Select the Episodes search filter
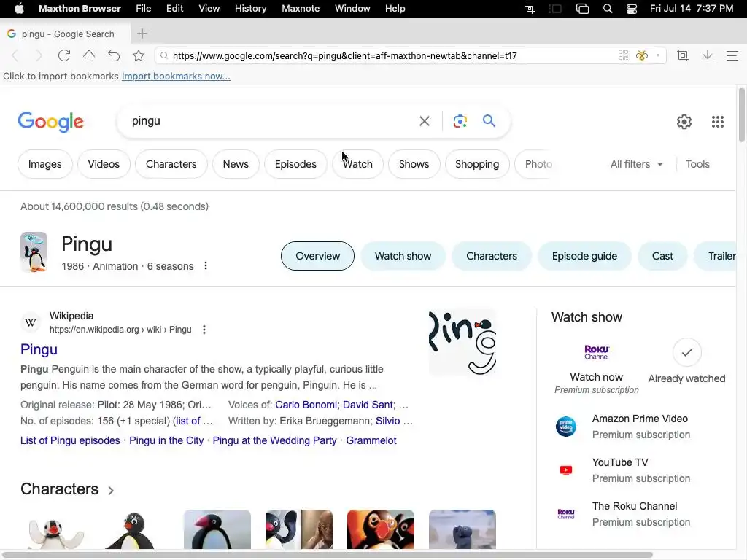This screenshot has height=560, width=747. (295, 164)
